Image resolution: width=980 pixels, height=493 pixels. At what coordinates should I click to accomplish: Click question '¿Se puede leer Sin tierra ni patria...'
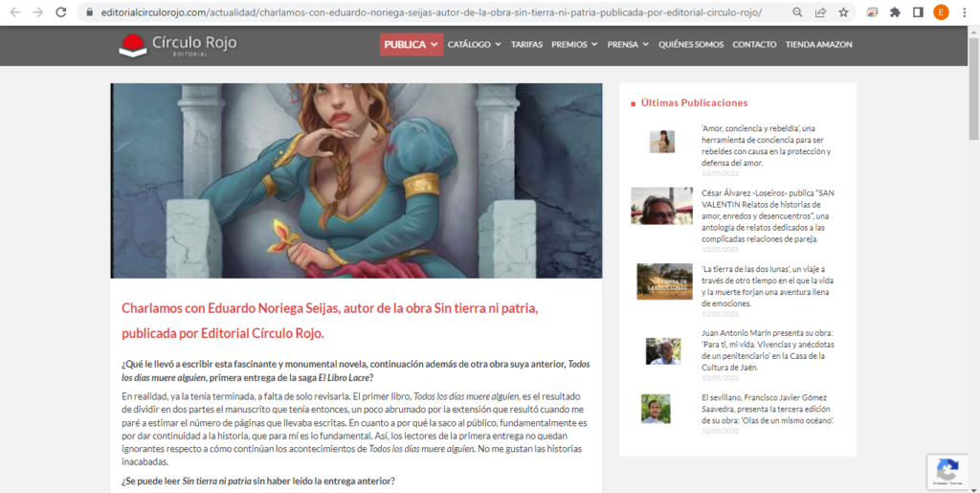coord(258,482)
